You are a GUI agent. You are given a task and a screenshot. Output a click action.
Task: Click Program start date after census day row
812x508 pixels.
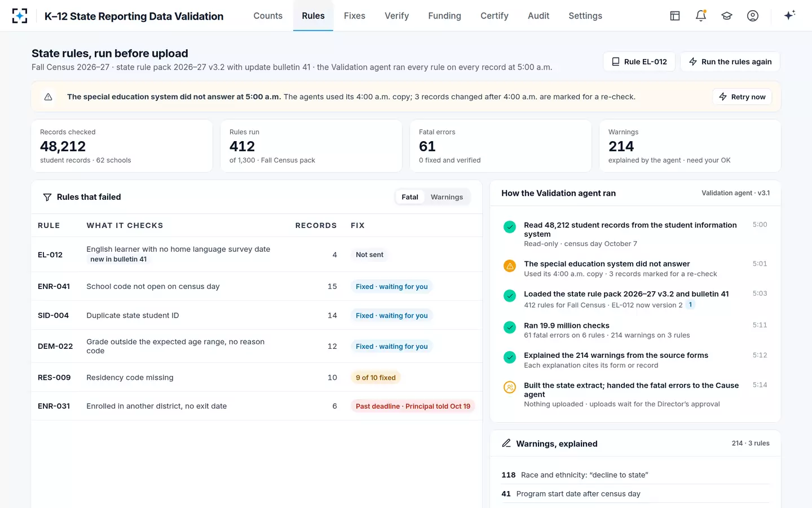tap(636, 493)
